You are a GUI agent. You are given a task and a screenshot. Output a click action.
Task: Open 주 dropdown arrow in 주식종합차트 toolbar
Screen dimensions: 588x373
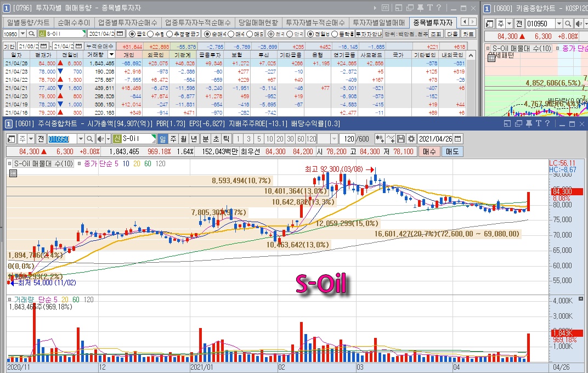pyautogui.click(x=31, y=139)
